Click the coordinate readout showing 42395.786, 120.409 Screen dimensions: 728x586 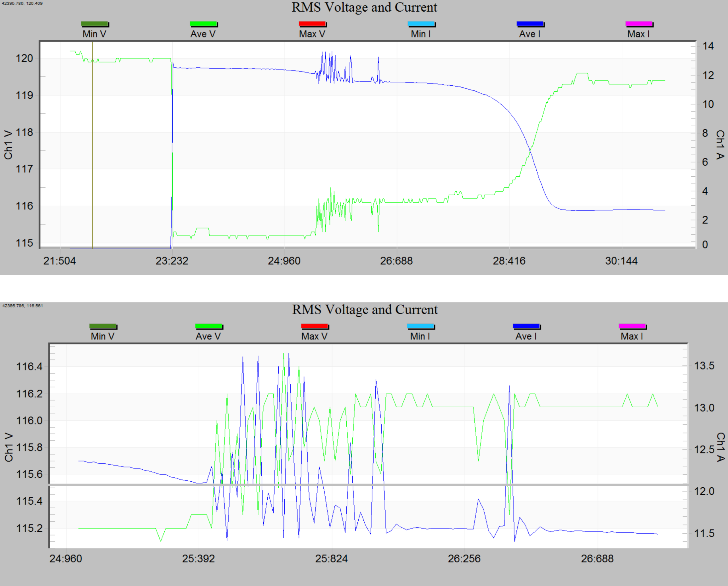point(22,3)
